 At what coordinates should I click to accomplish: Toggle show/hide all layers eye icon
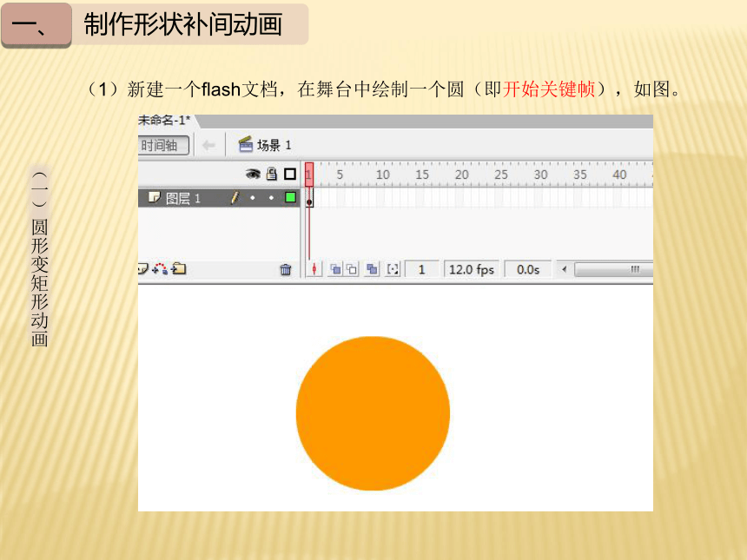coord(253,174)
